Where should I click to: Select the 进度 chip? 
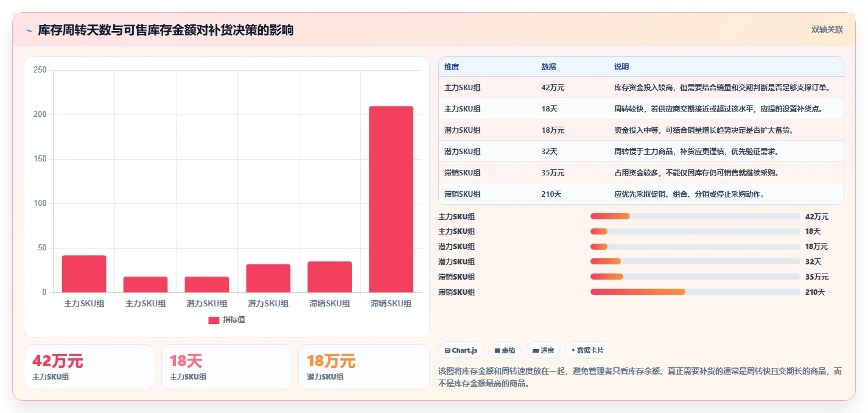[x=543, y=350]
